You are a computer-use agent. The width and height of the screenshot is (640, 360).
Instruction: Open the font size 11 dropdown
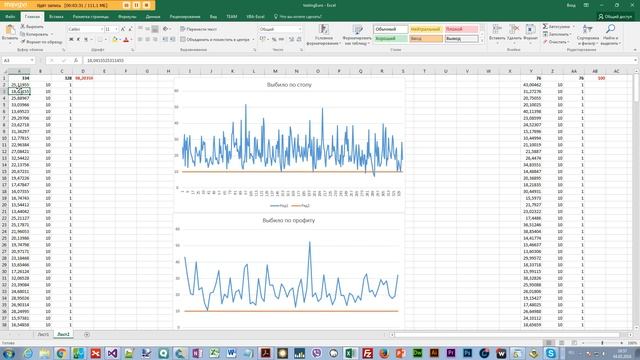click(x=116, y=29)
